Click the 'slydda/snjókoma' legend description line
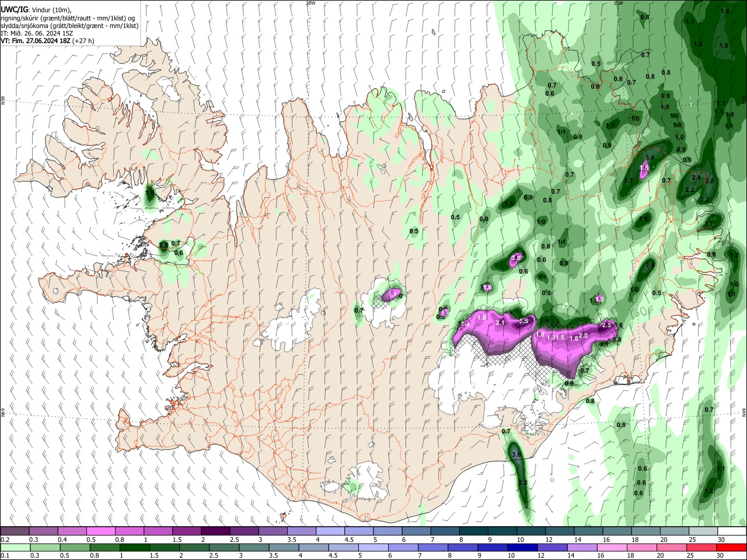The height and width of the screenshot is (560, 747). coord(69,26)
